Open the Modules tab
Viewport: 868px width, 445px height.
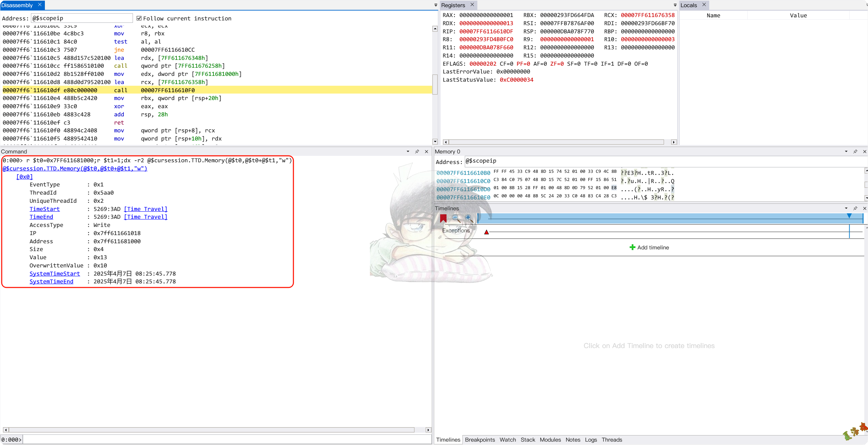point(550,440)
